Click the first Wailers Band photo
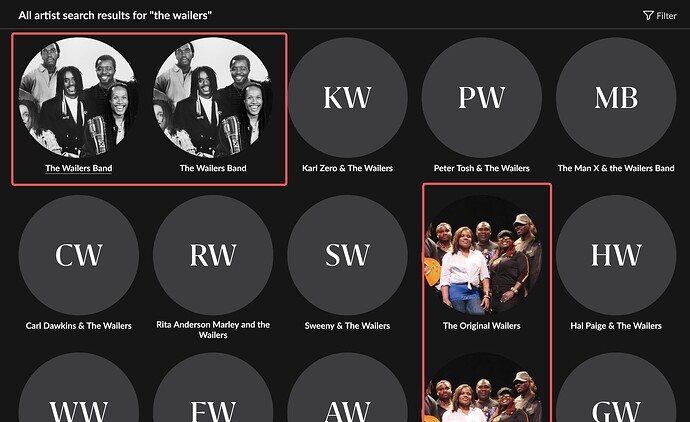Screen dimensions: 690x422 pyautogui.click(x=79, y=98)
